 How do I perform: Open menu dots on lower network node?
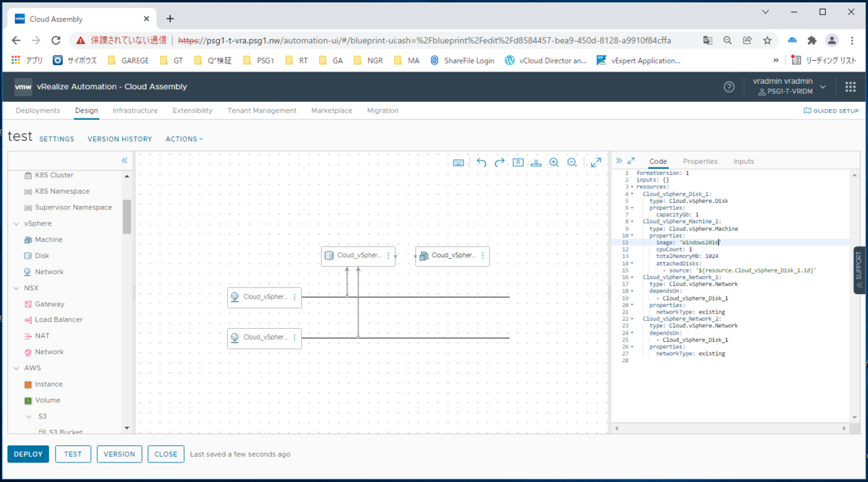pyautogui.click(x=294, y=337)
